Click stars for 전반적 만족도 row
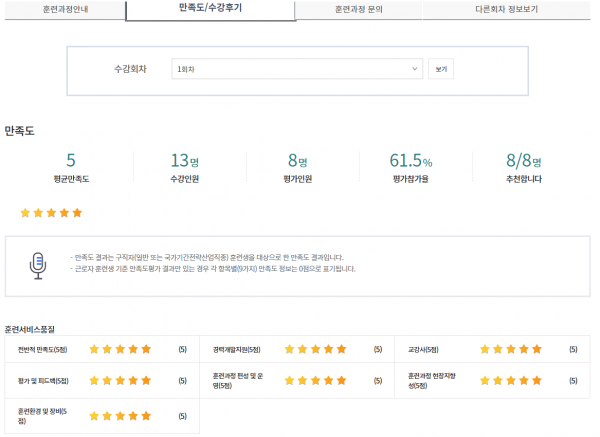 120,349
